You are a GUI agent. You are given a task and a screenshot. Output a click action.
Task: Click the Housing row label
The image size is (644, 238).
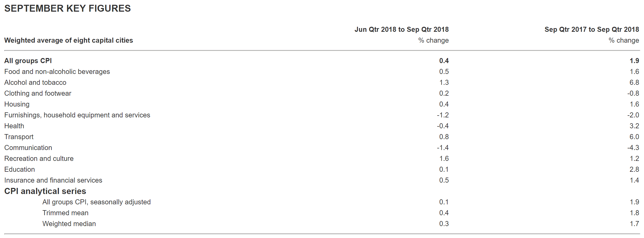[17, 104]
